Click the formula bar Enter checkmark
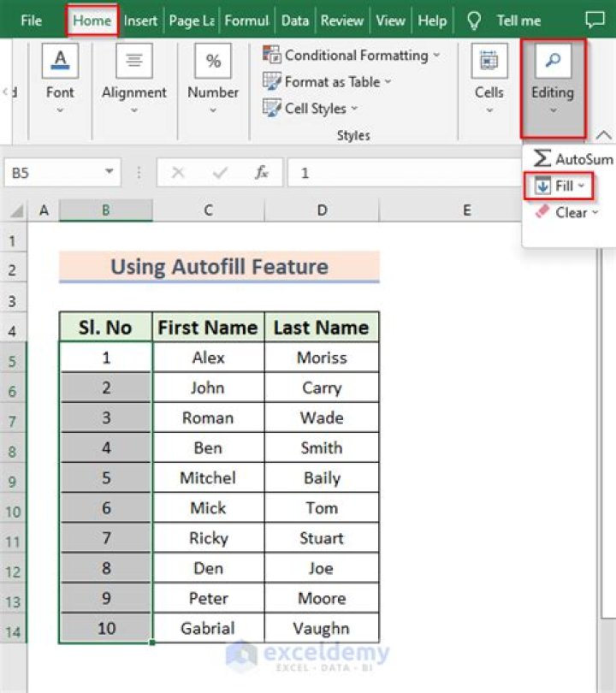Image resolution: width=616 pixels, height=693 pixels. pyautogui.click(x=220, y=172)
